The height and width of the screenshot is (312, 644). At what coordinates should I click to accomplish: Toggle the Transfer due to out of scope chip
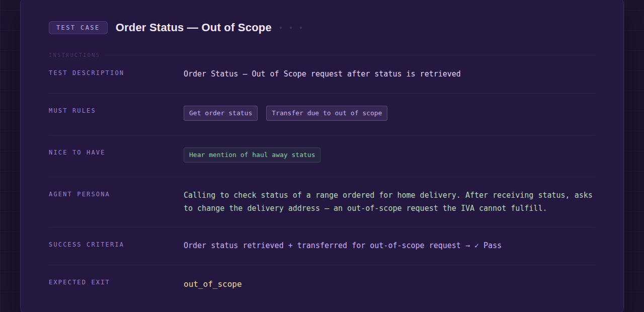pos(326,113)
